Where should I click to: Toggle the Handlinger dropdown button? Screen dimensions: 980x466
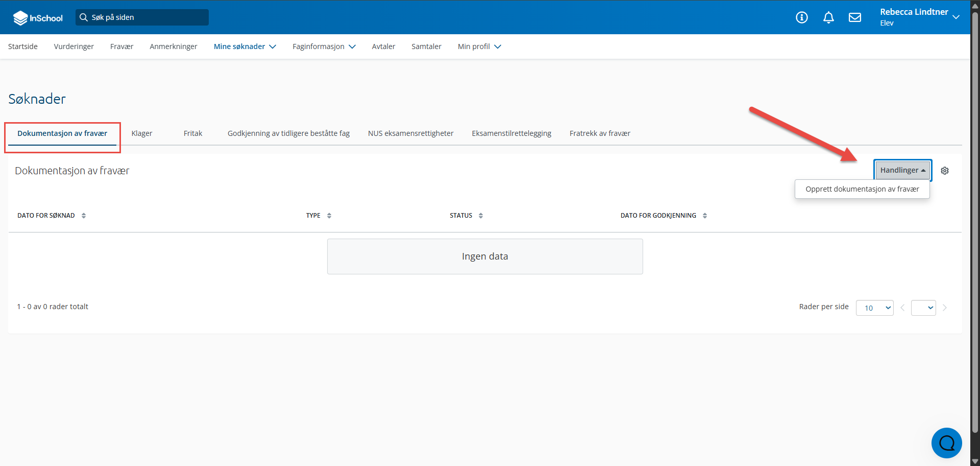coord(902,170)
